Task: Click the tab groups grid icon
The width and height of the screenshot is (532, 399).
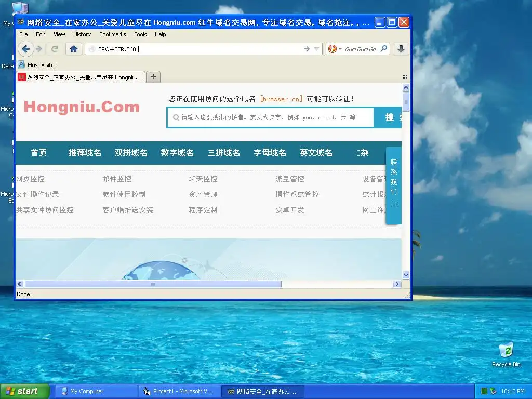Action: (x=405, y=77)
